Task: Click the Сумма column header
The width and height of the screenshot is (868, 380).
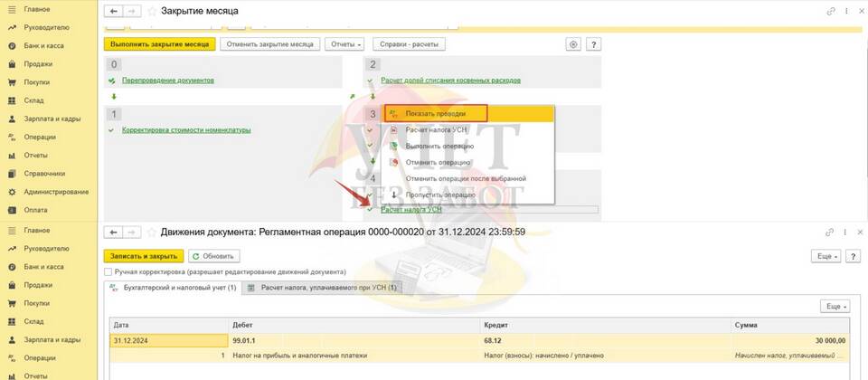Action: click(x=790, y=325)
